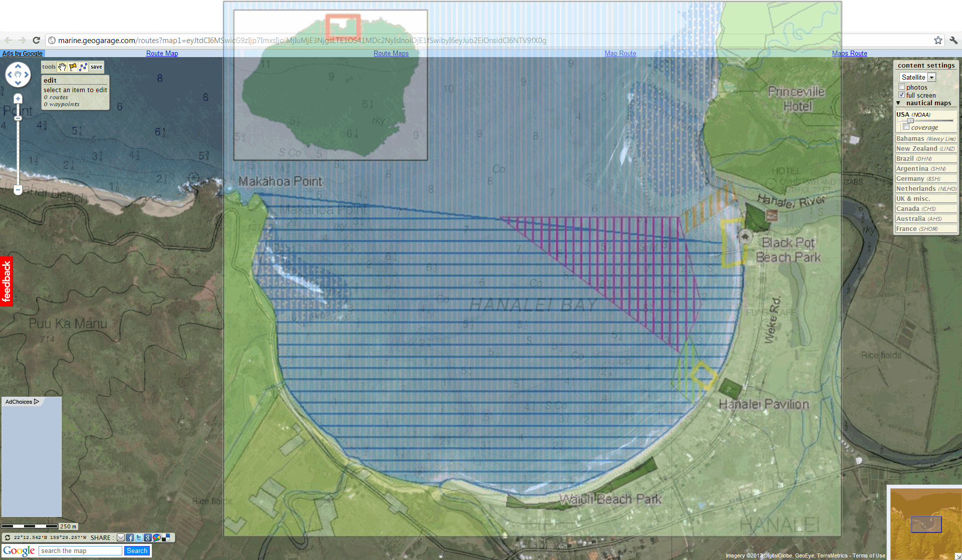Open the Route Map ad link

coord(162,54)
